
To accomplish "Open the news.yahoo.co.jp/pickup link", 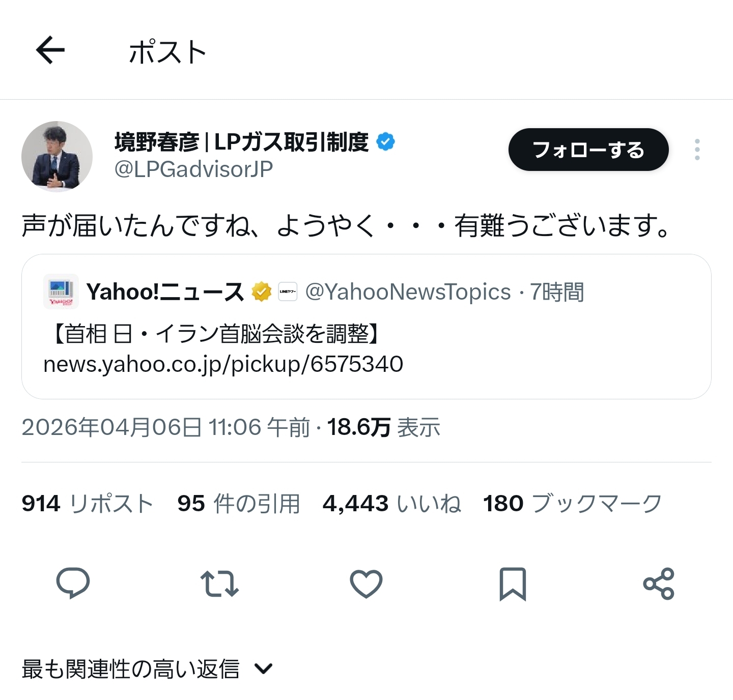I will tap(223, 364).
